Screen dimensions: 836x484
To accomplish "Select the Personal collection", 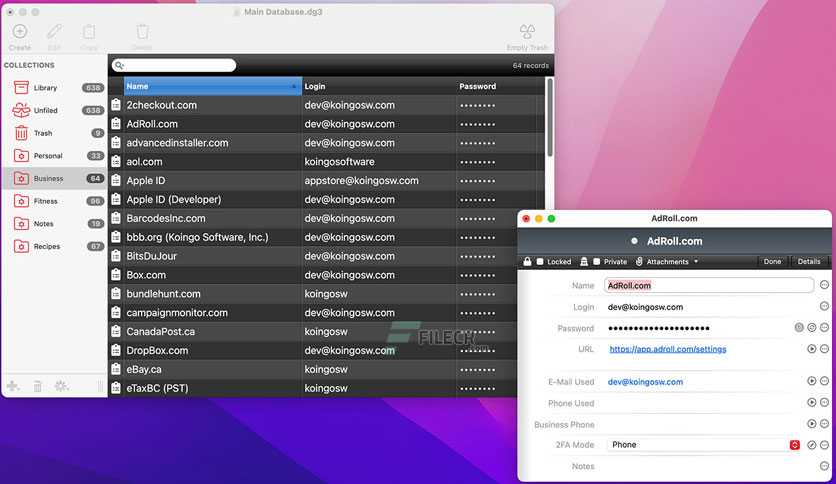I will tap(54, 156).
